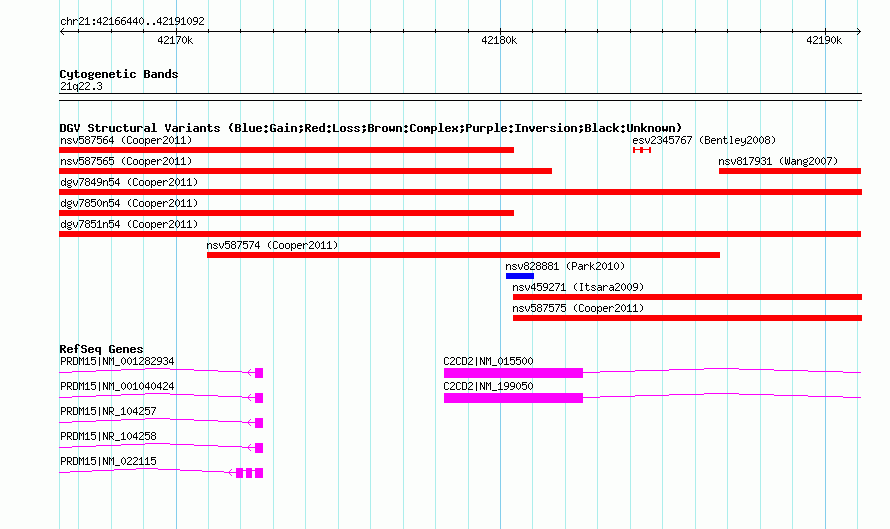Click the C2CD2|NM_015500 gene exon block
This screenshot has height=529, width=890.
tap(513, 373)
